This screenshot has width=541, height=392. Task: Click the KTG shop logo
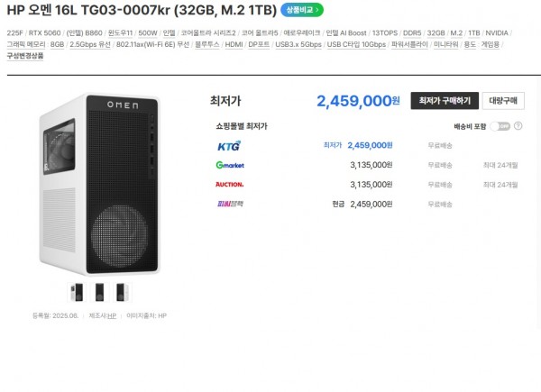(x=229, y=145)
